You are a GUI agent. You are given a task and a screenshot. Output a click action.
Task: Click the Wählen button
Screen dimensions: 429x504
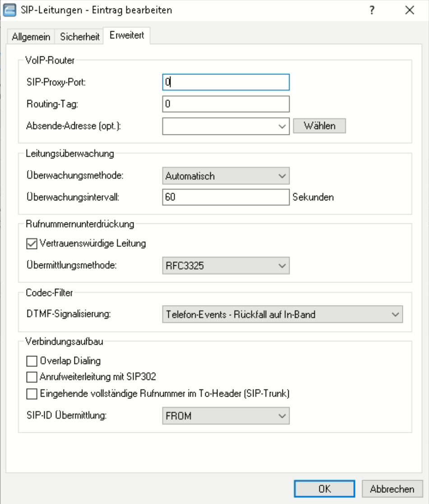coord(319,126)
